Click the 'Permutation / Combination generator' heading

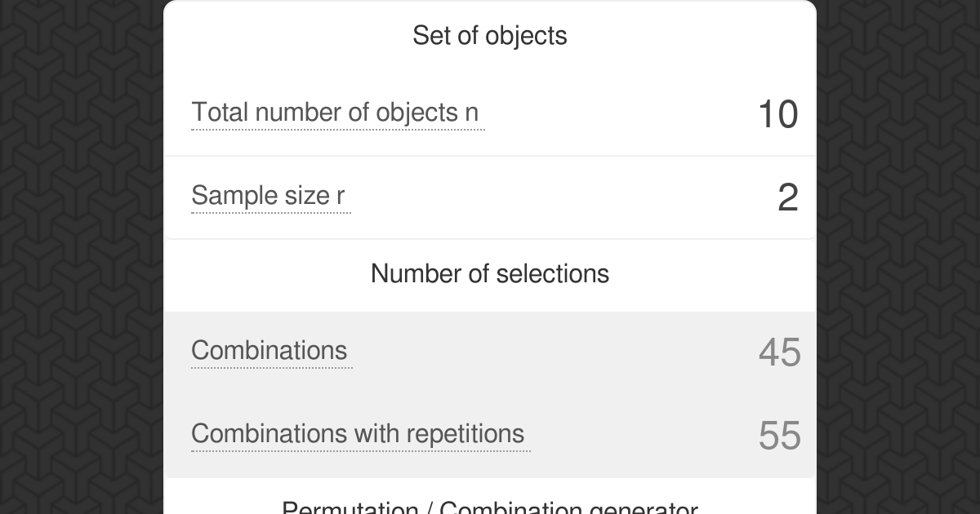click(x=490, y=508)
